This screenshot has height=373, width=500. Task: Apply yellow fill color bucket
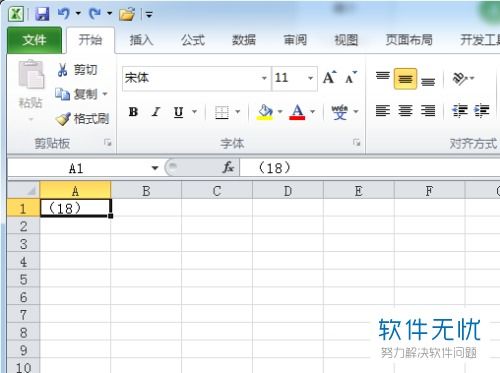click(x=265, y=112)
